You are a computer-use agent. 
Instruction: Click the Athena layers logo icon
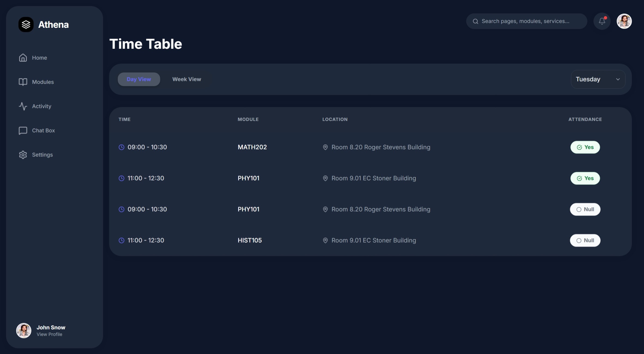click(26, 25)
